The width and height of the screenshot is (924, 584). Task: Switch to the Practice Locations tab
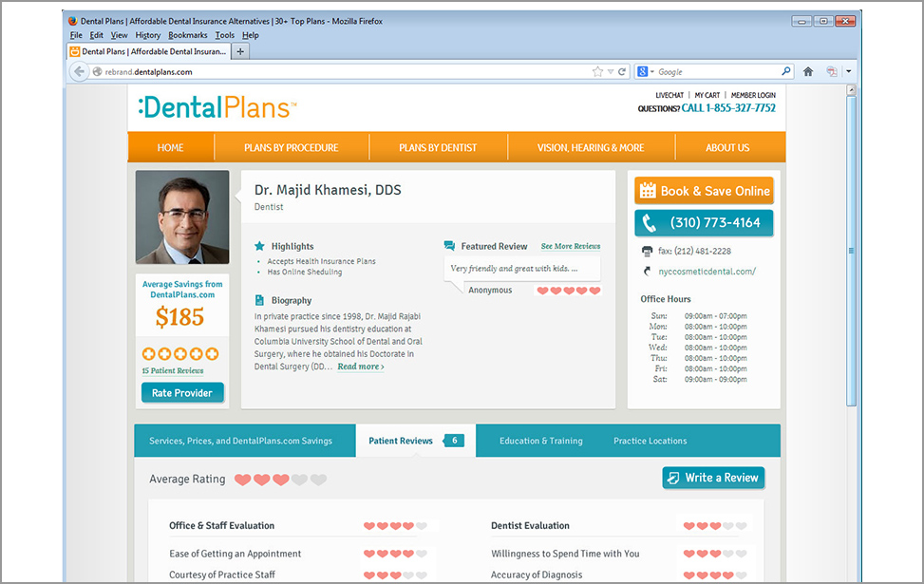650,441
